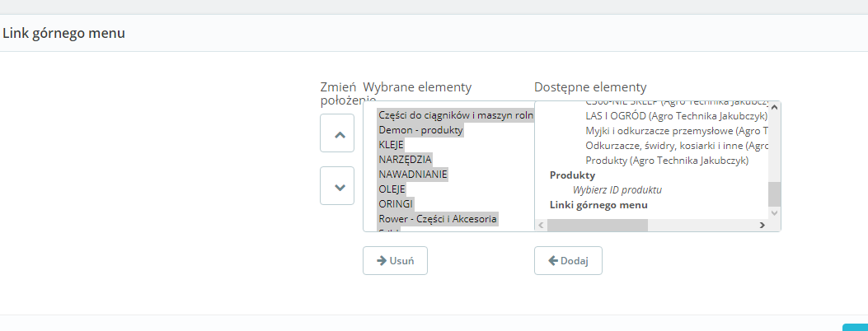The width and height of the screenshot is (868, 331).
Task: Click the Dodaj add button
Action: (x=568, y=260)
